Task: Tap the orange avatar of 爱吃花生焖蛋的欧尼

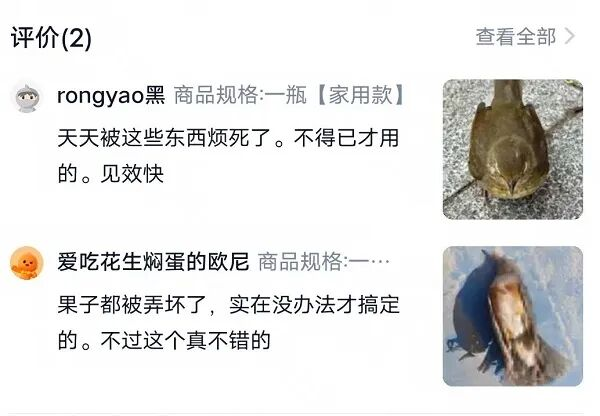Action: [27, 263]
